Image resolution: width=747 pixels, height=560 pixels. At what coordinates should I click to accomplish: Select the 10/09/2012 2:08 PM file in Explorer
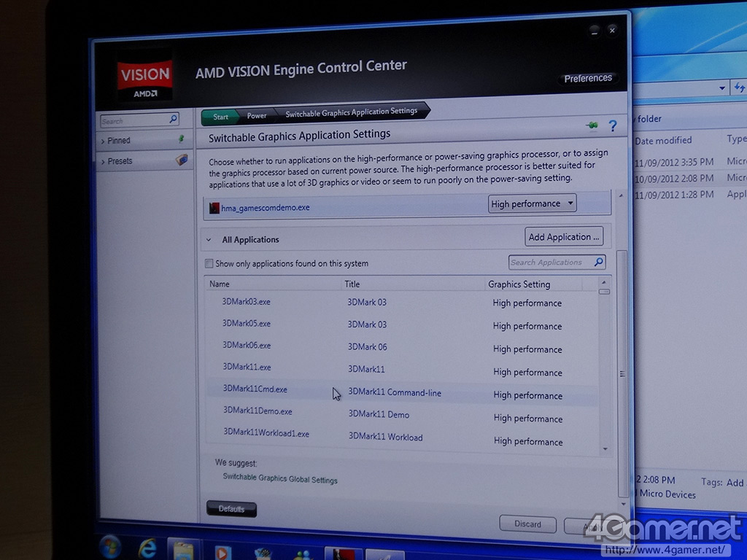pyautogui.click(x=690, y=178)
